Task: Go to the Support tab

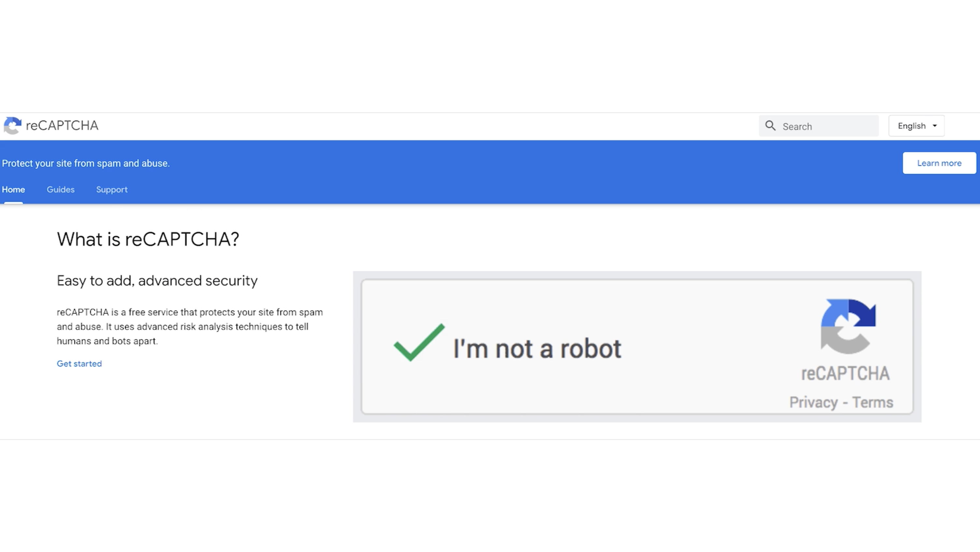Action: [111, 189]
